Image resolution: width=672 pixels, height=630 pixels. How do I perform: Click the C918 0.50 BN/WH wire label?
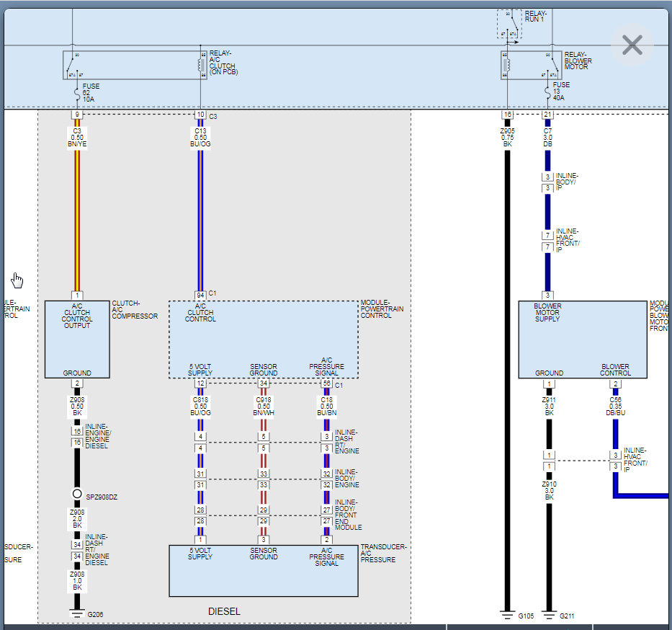click(264, 406)
